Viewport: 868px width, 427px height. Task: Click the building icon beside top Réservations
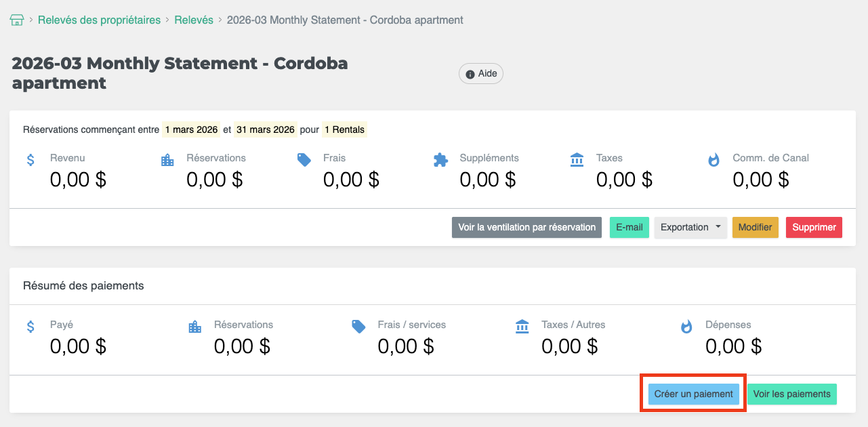[167, 160]
